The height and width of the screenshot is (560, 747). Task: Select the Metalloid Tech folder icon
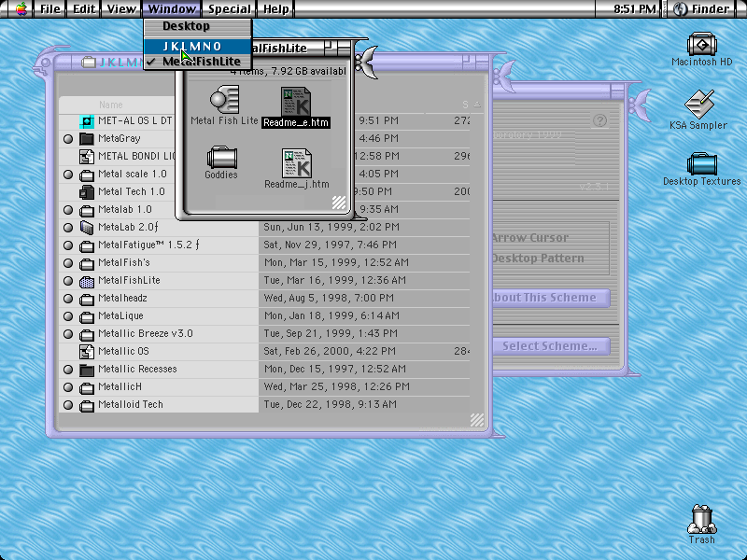(87, 405)
